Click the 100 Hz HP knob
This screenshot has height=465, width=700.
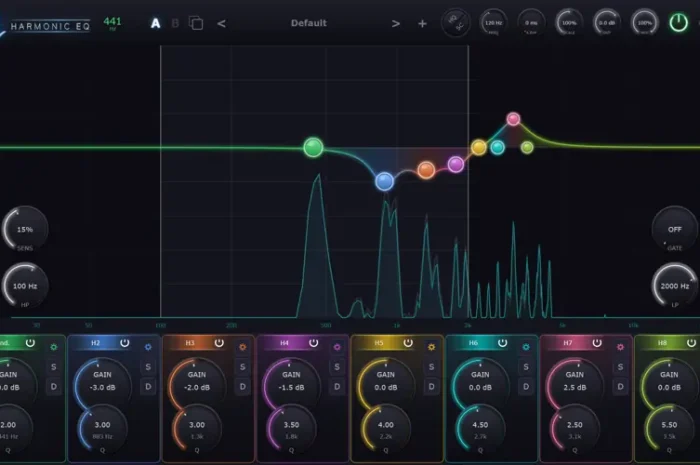tap(25, 286)
